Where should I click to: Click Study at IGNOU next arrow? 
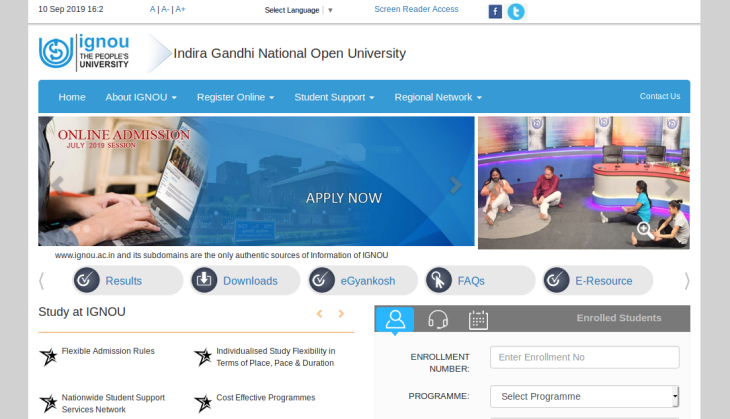[x=341, y=314]
